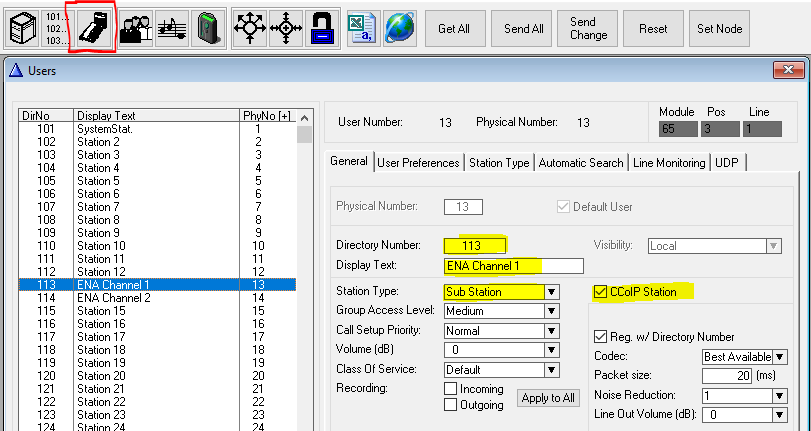The width and height of the screenshot is (811, 431).
Task: Enable Outgoing recording checkbox
Action: tap(450, 404)
